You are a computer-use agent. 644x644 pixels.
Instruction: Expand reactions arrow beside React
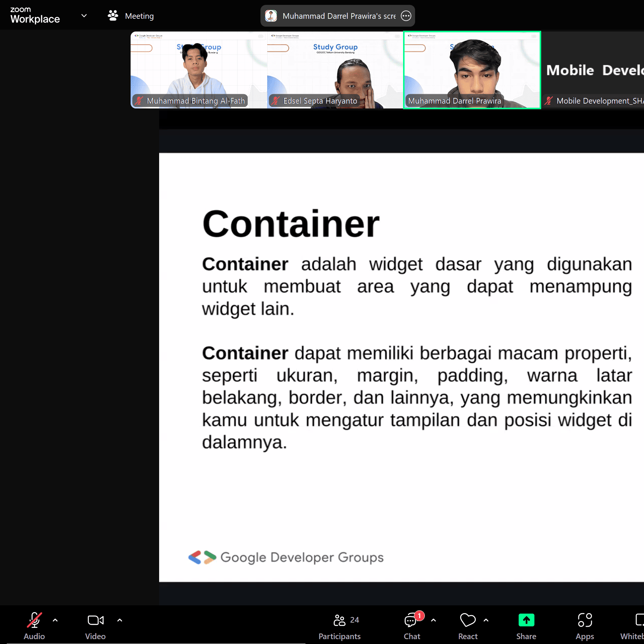(x=486, y=620)
